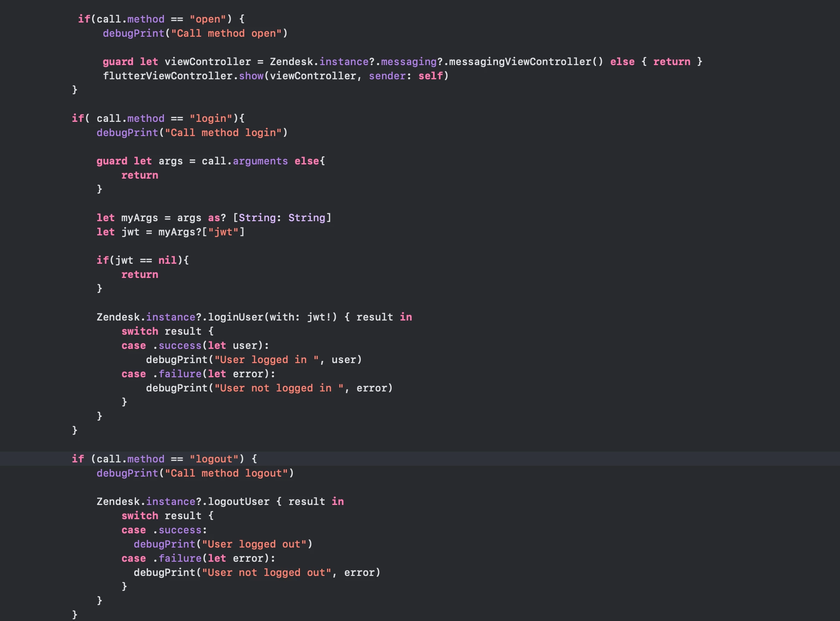Click the myArgs variable declaration
The height and width of the screenshot is (621, 840).
pyautogui.click(x=139, y=218)
